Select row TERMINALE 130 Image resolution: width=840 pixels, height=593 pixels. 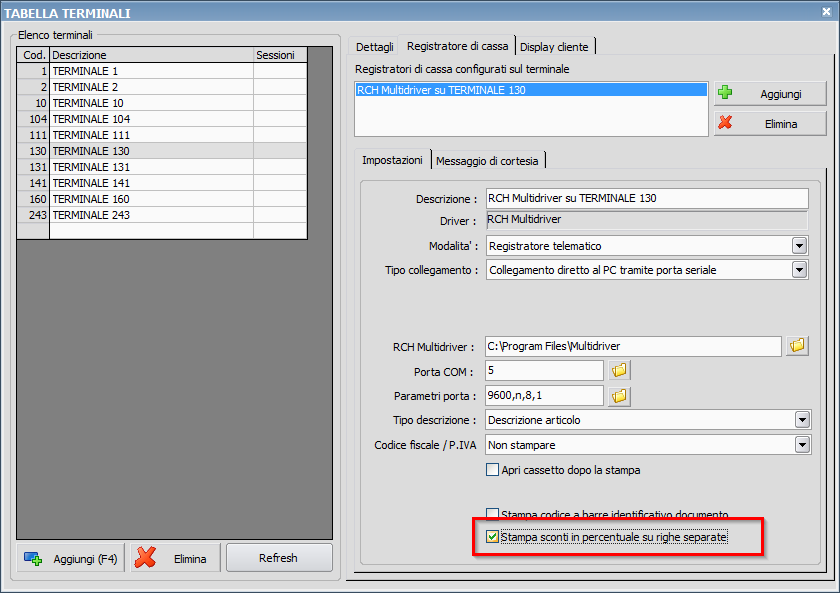tap(162, 151)
